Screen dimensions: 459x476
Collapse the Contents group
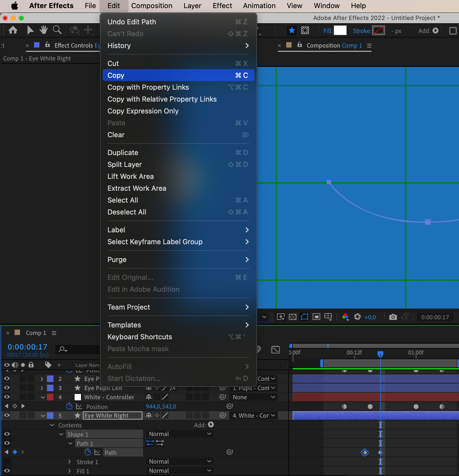click(52, 425)
